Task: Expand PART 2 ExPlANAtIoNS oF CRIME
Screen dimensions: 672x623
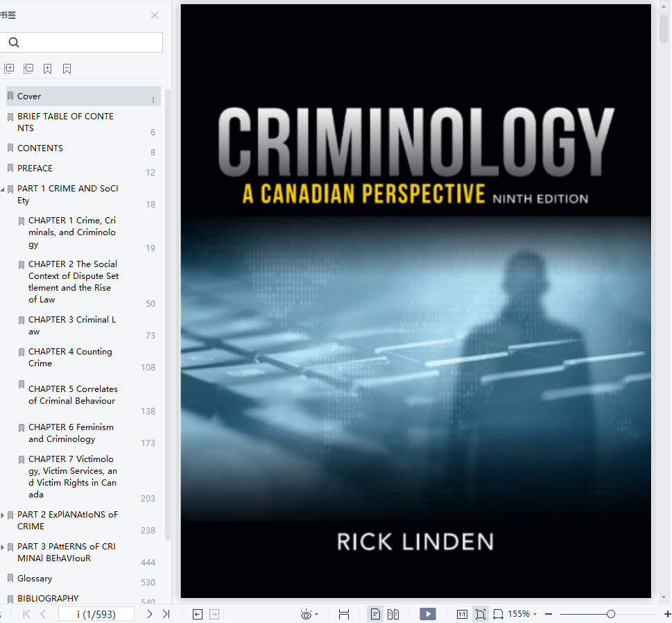Action: 3,515
